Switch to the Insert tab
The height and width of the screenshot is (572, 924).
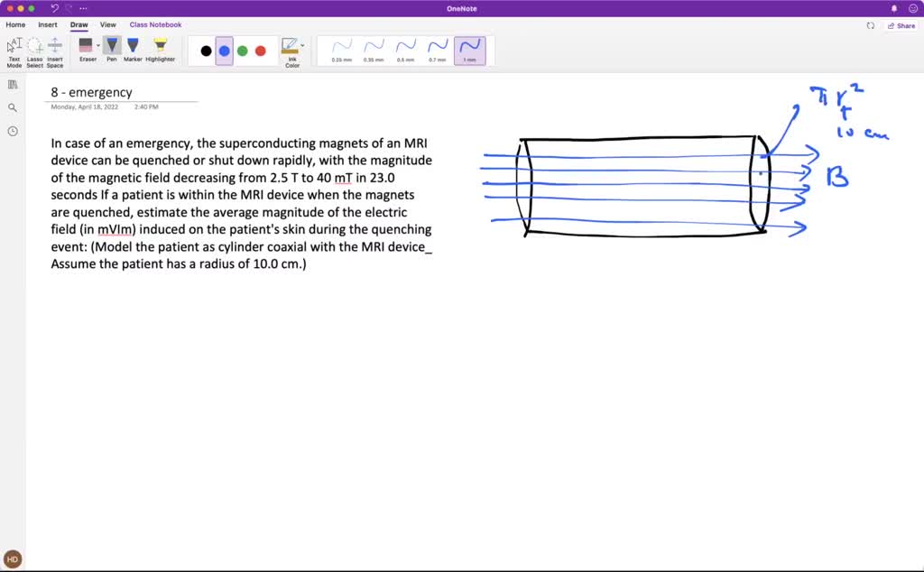pos(47,25)
